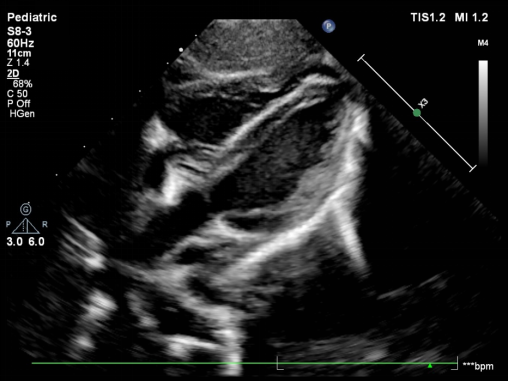Click the ***bpm heart rate readout
508x381 pixels.
(478, 366)
